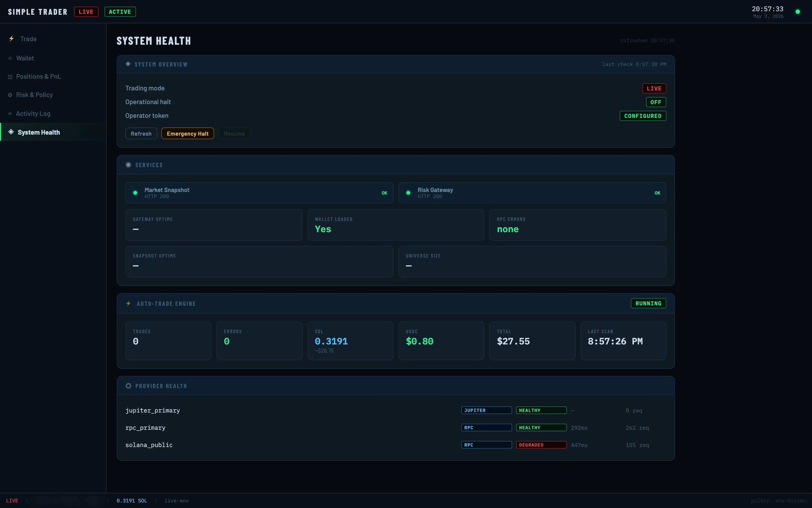Click the Provider Health ring icon
The height and width of the screenshot is (508, 812).
(128, 386)
